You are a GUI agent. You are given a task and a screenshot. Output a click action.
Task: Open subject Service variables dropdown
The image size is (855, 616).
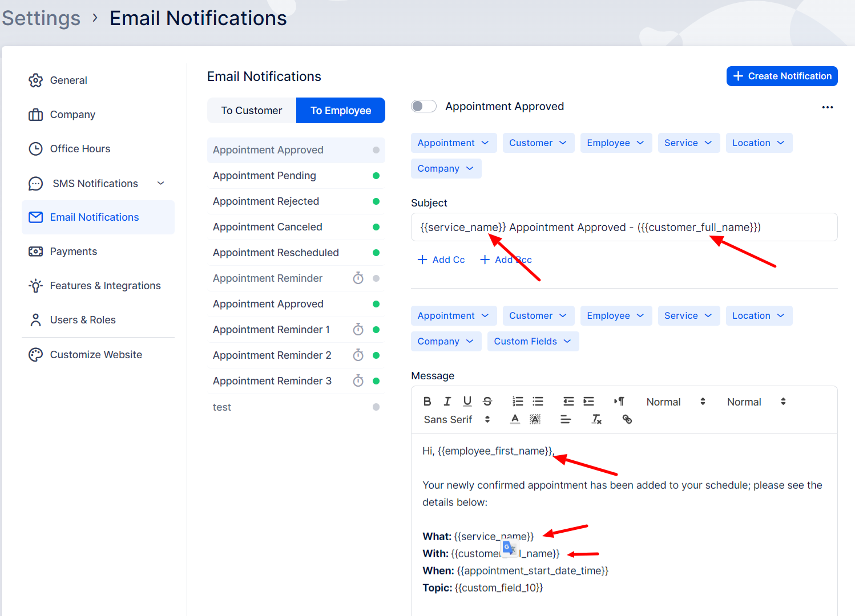(688, 143)
